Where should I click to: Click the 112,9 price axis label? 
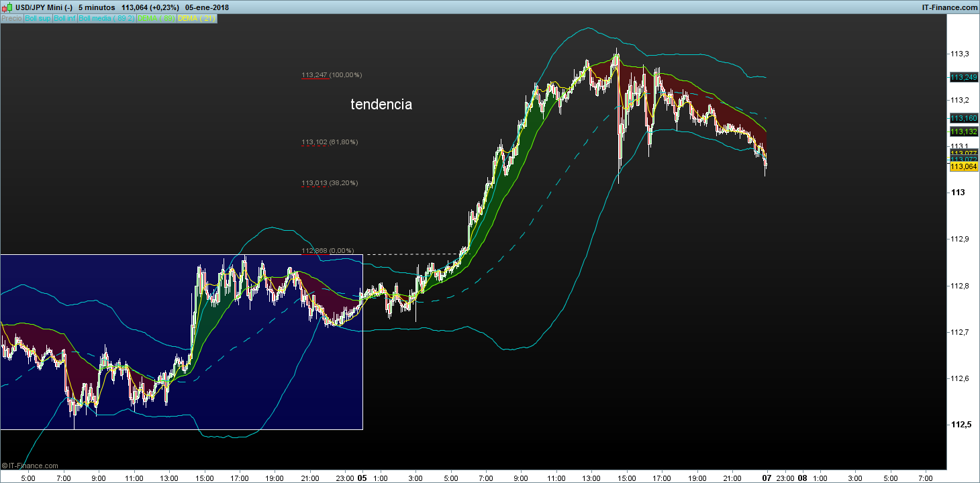(x=959, y=239)
